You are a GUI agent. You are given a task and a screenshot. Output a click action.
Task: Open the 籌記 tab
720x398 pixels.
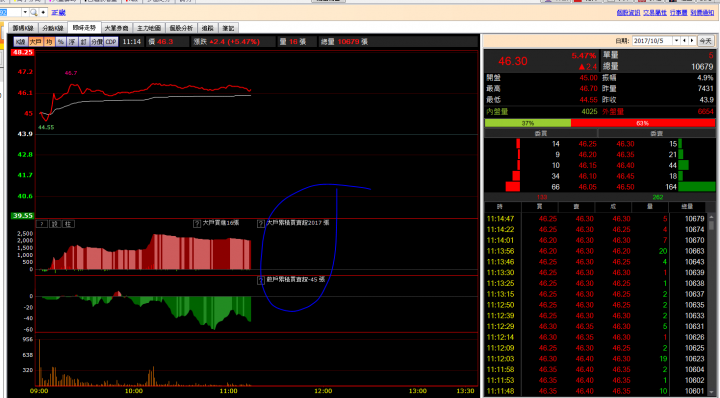click(228, 28)
